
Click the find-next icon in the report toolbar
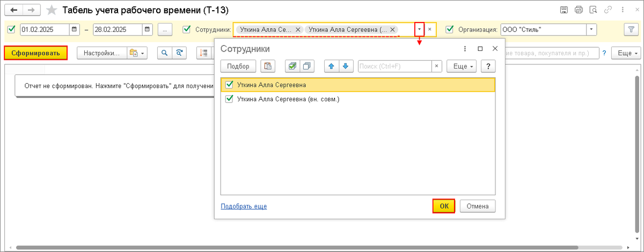click(179, 53)
